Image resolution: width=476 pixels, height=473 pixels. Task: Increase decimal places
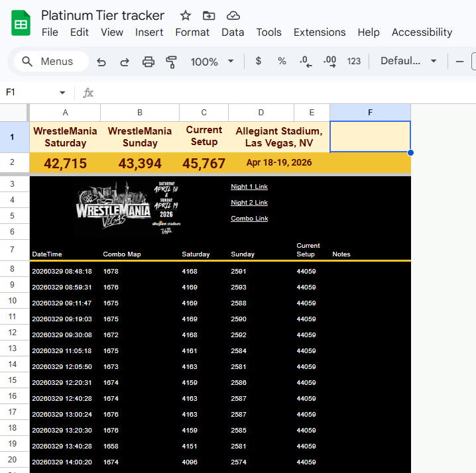[x=329, y=62]
